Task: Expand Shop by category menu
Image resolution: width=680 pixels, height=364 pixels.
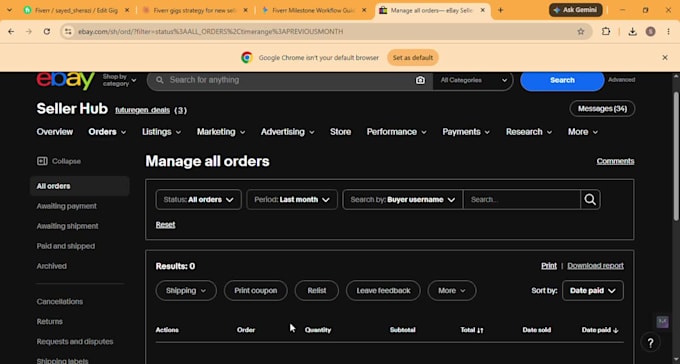Action: (x=119, y=80)
